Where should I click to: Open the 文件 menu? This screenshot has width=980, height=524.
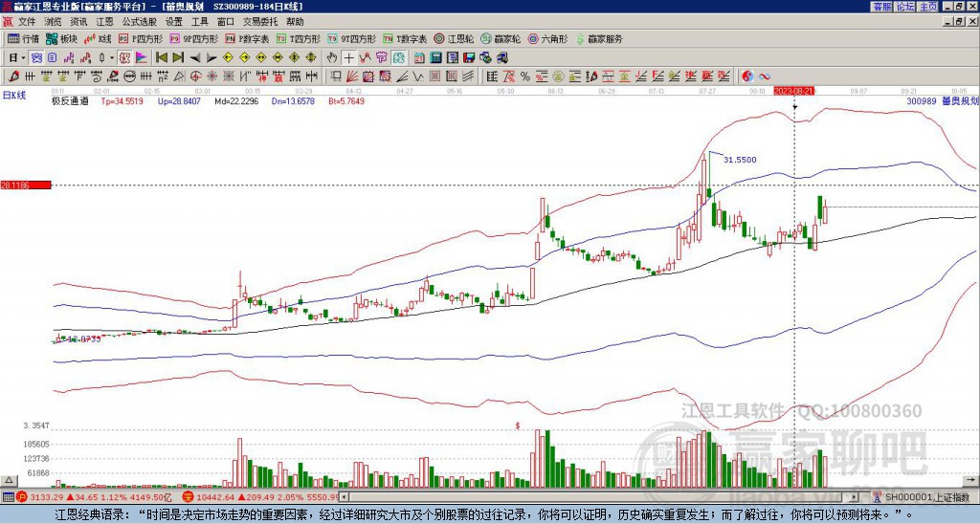(27, 22)
